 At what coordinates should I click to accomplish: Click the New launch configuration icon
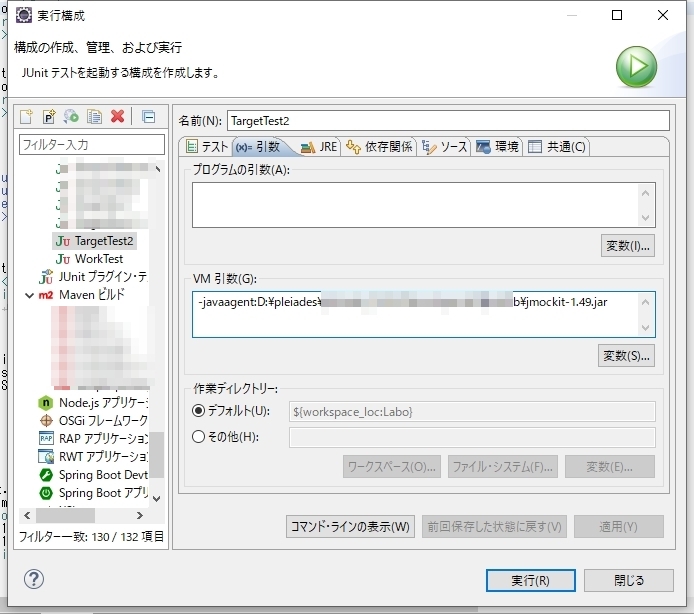26,117
